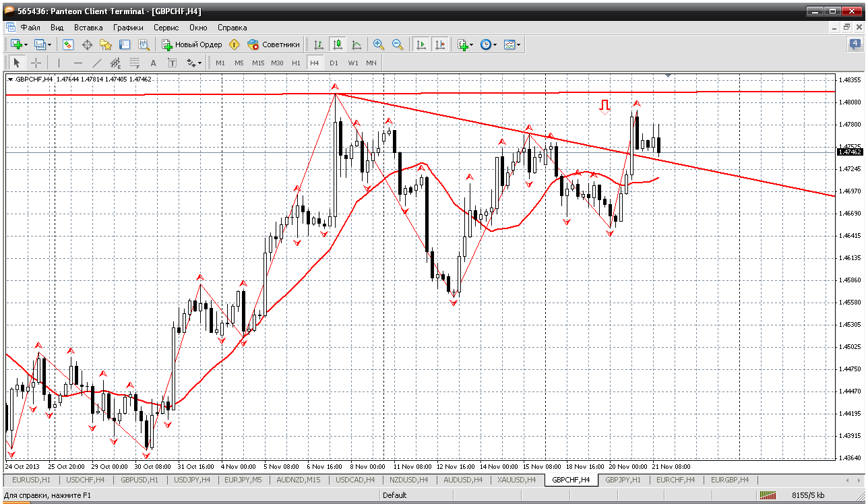Open the MetaEditor yellow diamond icon
The image size is (868, 504).
235,44
